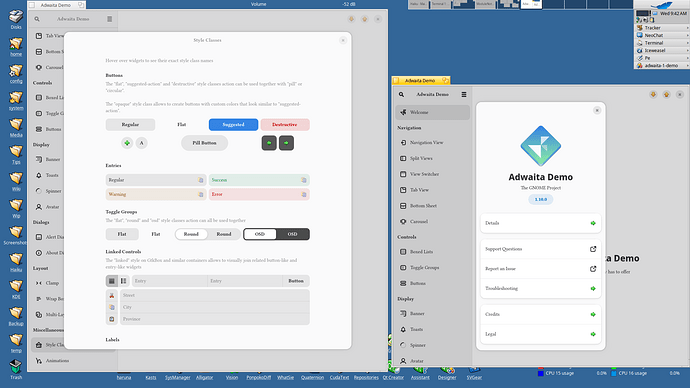Click the linked 'Button' after the Entry fields
The image size is (690, 388).
pyautogui.click(x=296, y=281)
